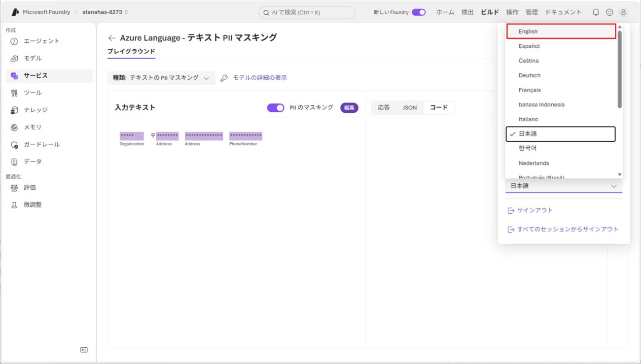
Task: Toggle the PII のマスキング switch
Action: click(276, 108)
